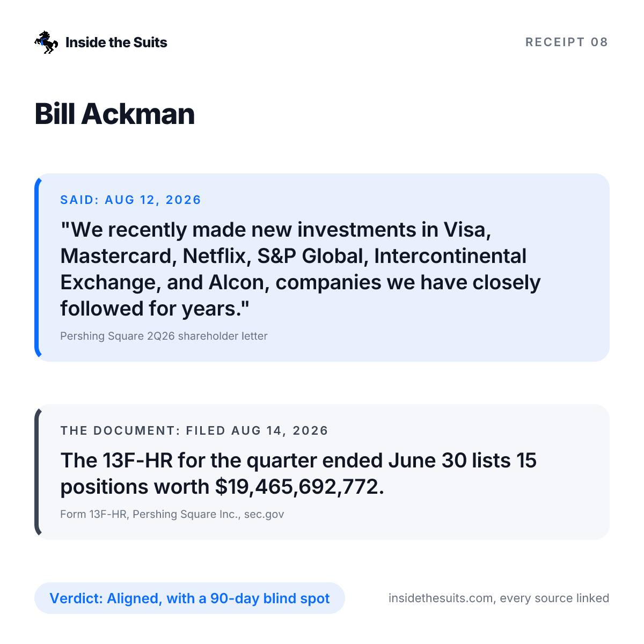Select the SAID: AUG 12, 2026 label
The width and height of the screenshot is (644, 644).
click(x=130, y=200)
